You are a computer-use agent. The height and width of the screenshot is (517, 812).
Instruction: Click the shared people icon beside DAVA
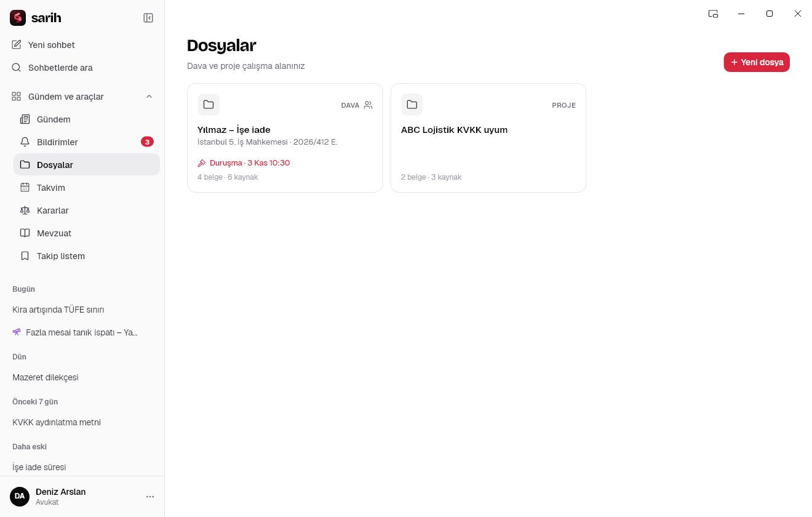click(368, 105)
